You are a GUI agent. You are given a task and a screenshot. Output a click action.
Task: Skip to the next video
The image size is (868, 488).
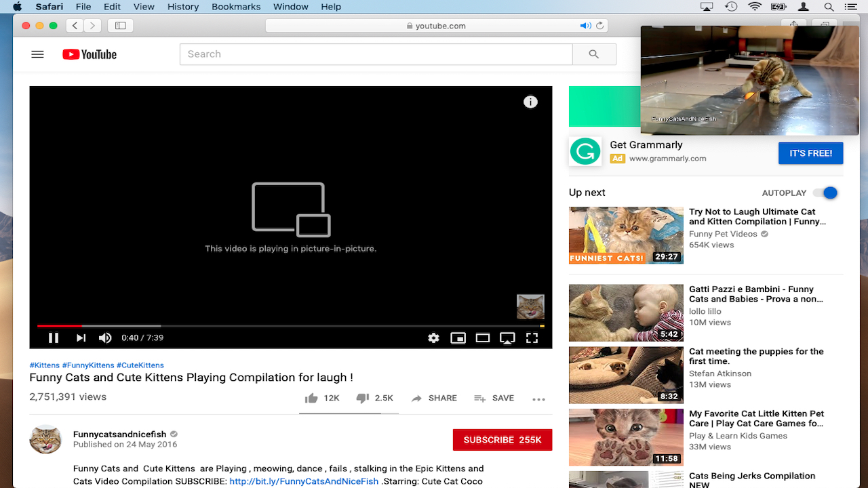tap(81, 338)
